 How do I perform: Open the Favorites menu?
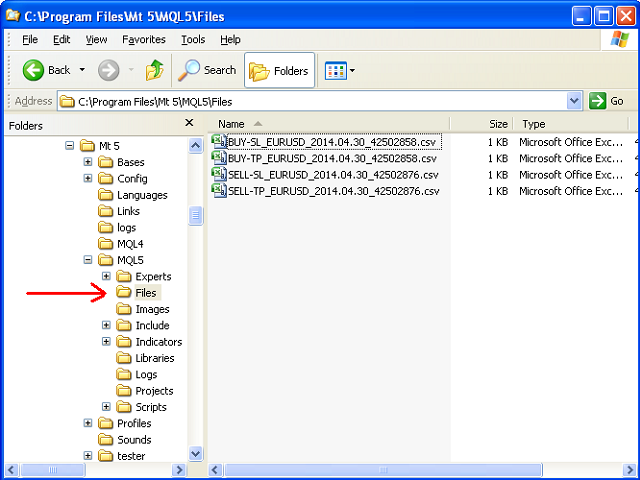(x=144, y=40)
